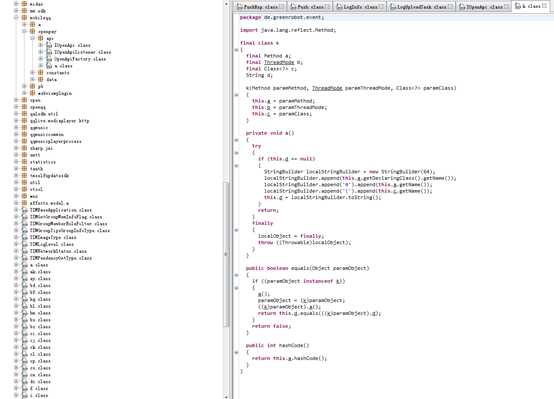The height and width of the screenshot is (399, 554).
Task: Select cp.class in the tree
Action: pyautogui.click(x=40, y=361)
